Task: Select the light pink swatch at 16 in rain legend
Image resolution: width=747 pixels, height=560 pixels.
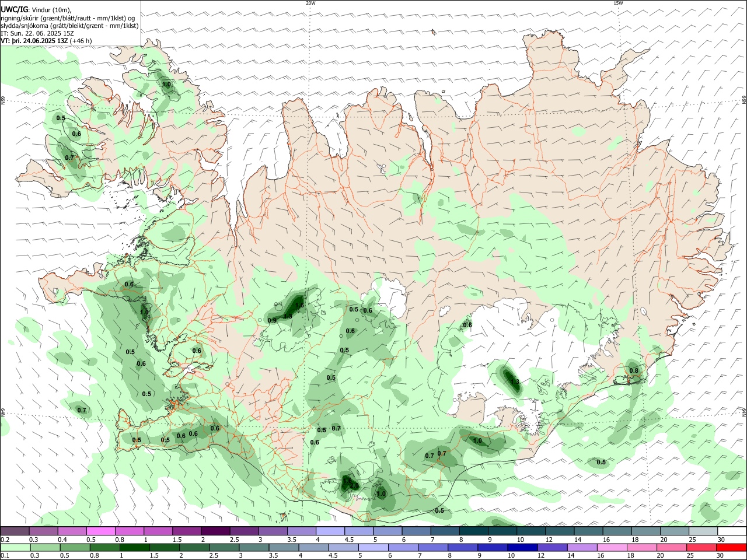Action: click(612, 548)
